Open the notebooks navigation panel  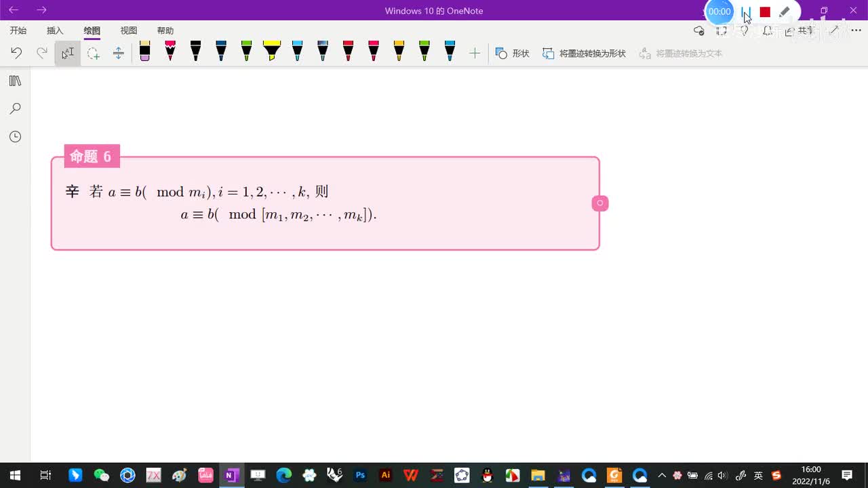15,81
